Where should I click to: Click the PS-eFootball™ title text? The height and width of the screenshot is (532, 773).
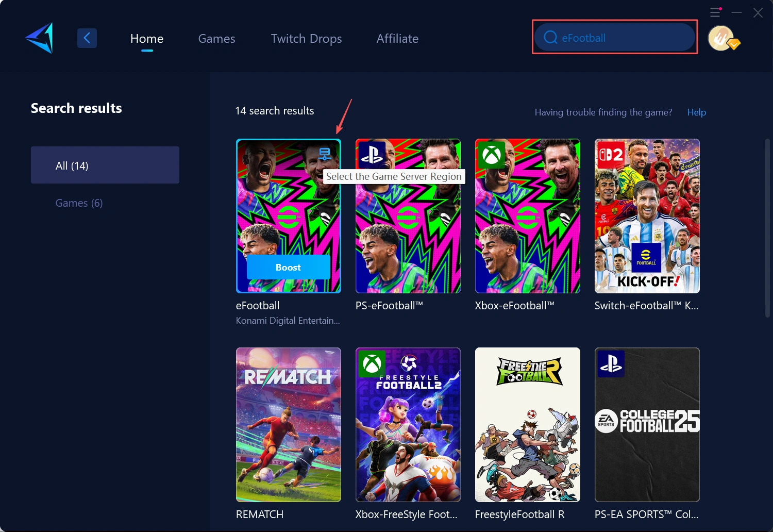tap(389, 306)
